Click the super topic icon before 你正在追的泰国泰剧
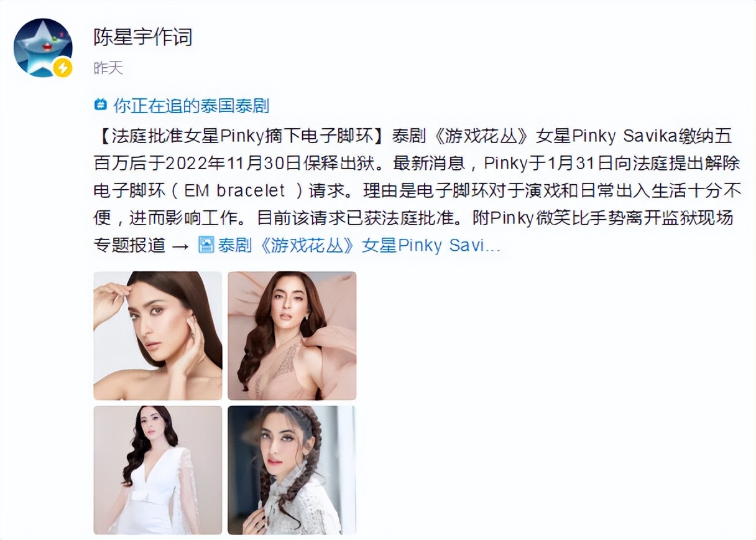 (101, 105)
